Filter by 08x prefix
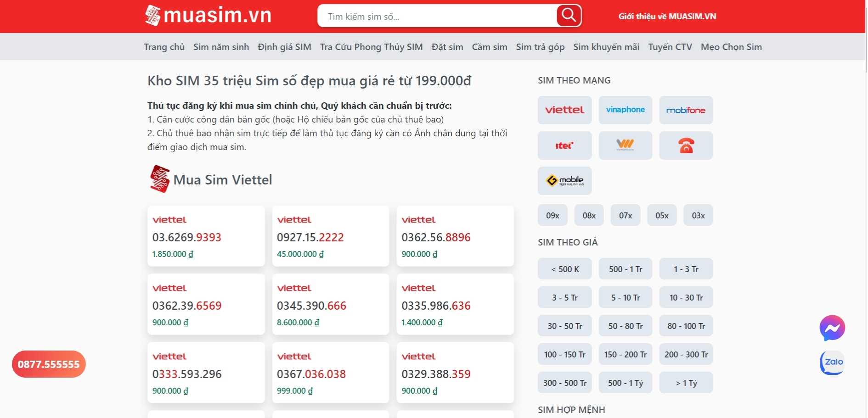 tap(589, 215)
